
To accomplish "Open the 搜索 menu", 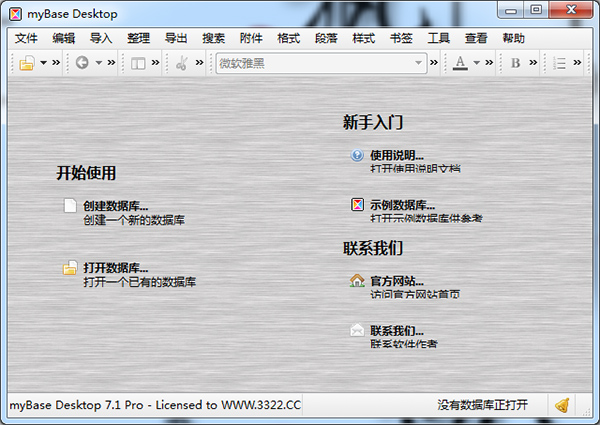I will pyautogui.click(x=214, y=38).
